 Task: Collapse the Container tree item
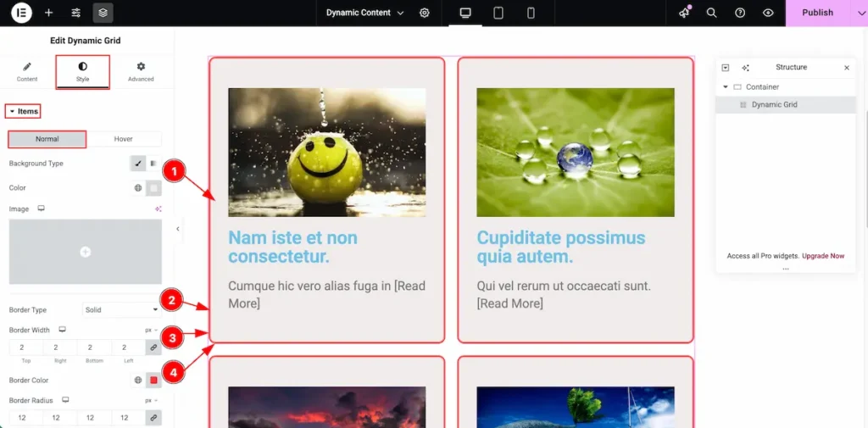(x=726, y=87)
